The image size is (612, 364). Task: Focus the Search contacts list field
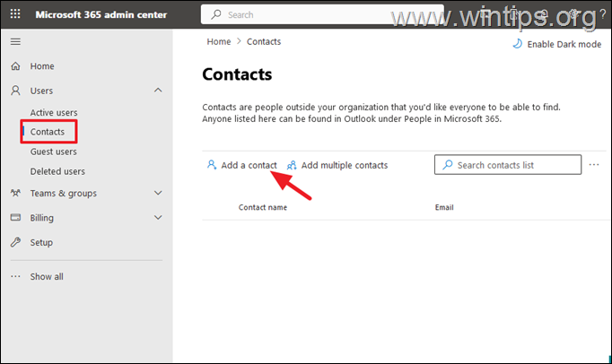[508, 165]
